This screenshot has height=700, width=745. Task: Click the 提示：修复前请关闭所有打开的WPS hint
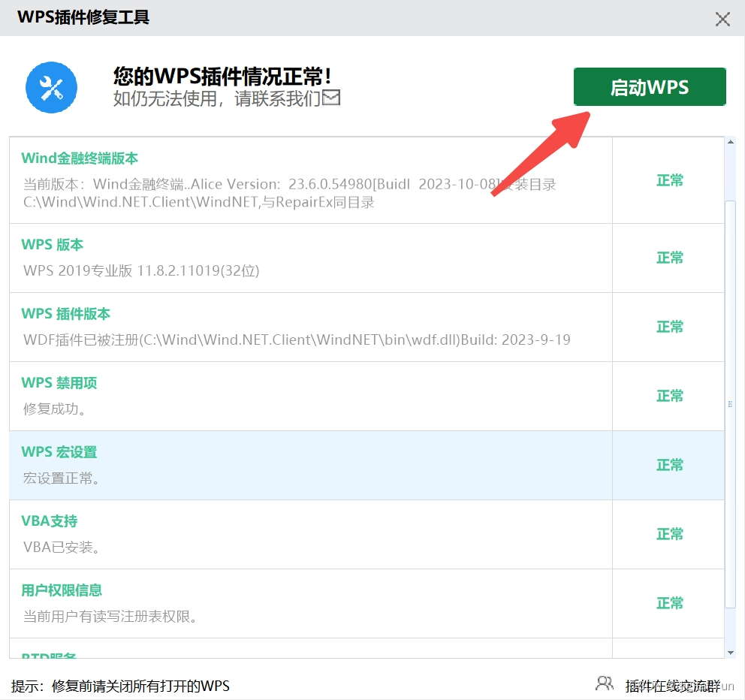(120, 686)
